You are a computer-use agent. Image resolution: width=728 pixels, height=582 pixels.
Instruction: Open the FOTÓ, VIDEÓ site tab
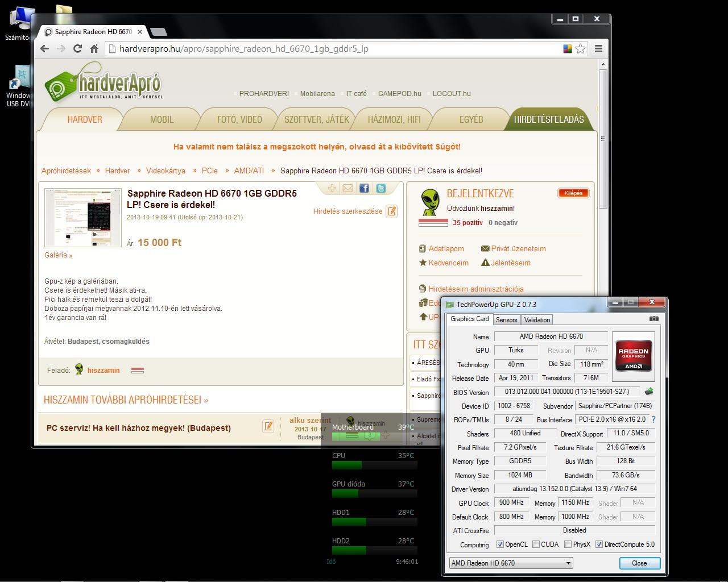pos(239,119)
